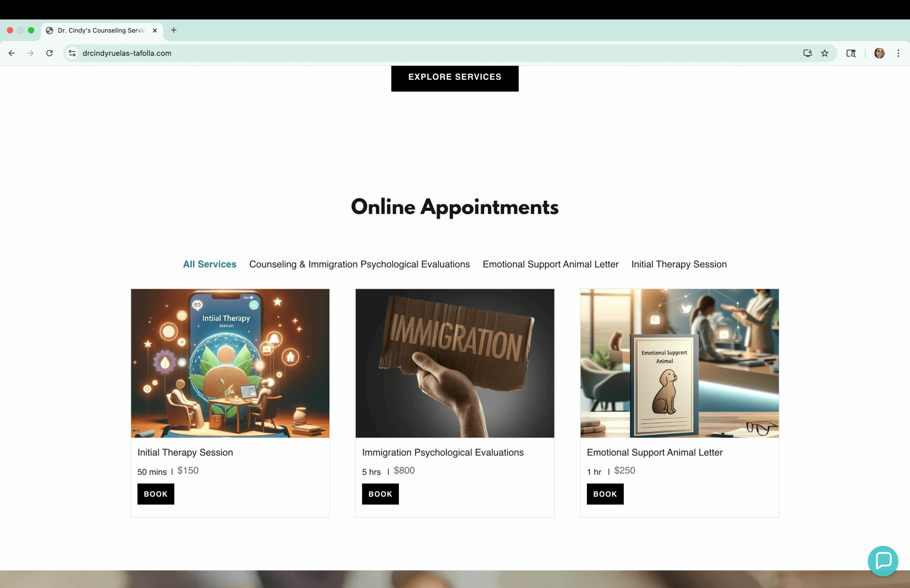The height and width of the screenshot is (588, 910).
Task: Switch to Emotional Support Animal Letter tab
Action: click(550, 264)
